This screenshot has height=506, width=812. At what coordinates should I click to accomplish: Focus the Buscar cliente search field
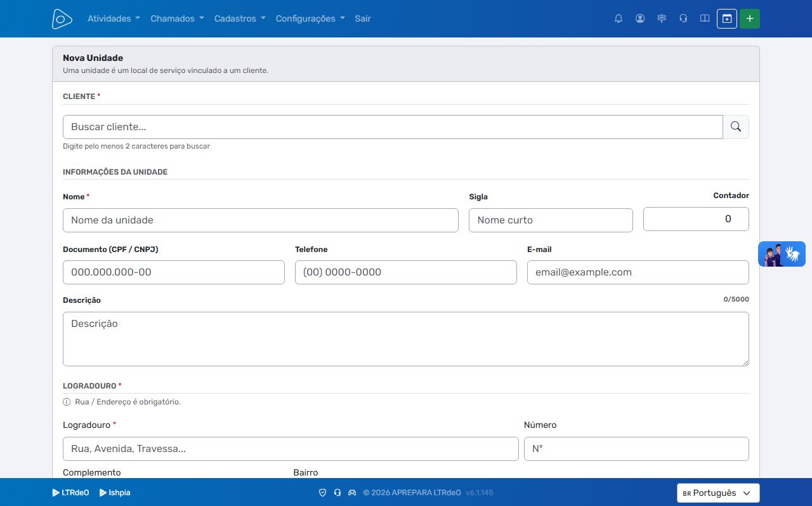393,127
